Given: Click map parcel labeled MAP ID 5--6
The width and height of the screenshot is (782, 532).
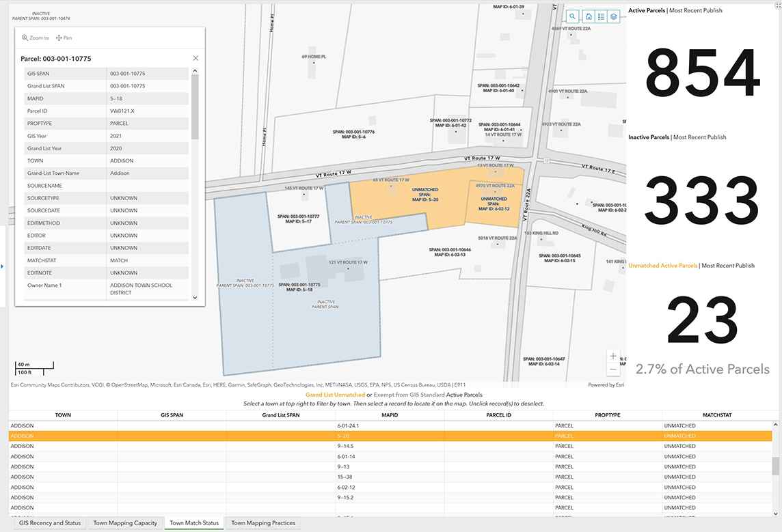Looking at the screenshot, I should 353,134.
